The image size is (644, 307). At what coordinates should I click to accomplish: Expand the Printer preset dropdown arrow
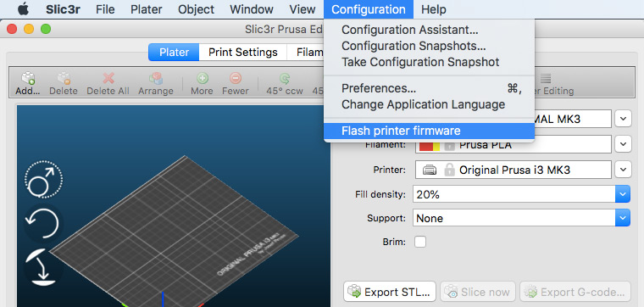click(623, 170)
